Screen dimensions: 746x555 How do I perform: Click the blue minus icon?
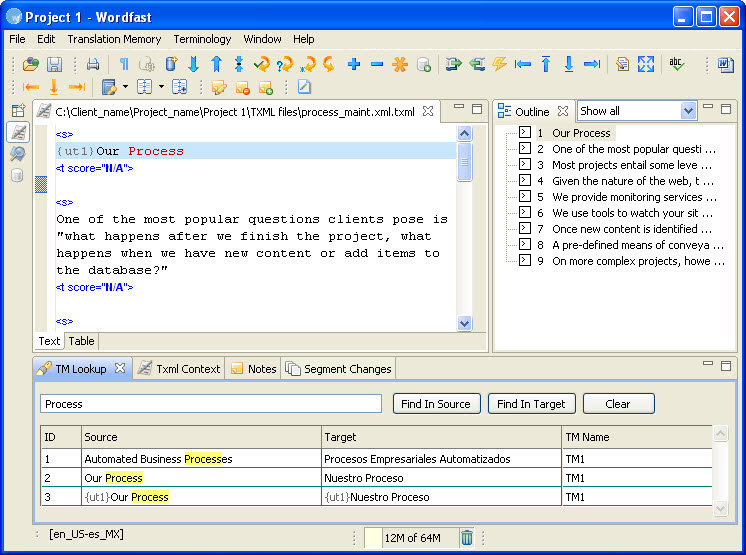(x=376, y=64)
